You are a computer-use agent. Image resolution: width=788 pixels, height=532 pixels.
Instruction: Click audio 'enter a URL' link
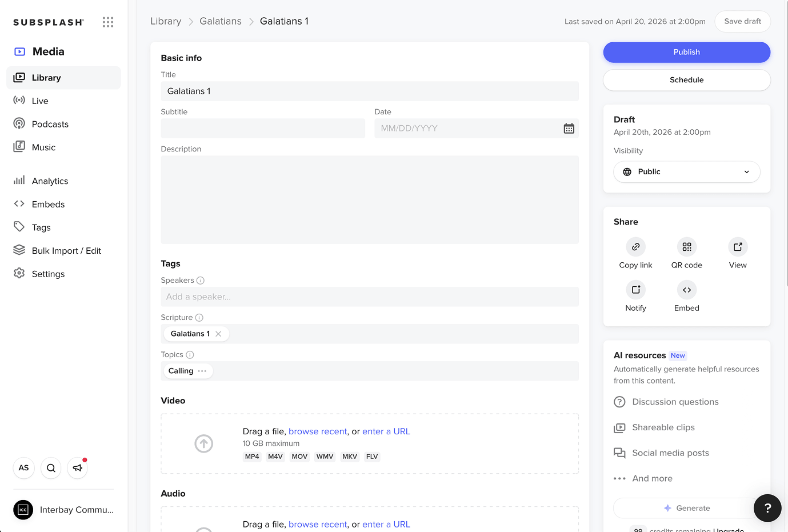(386, 525)
